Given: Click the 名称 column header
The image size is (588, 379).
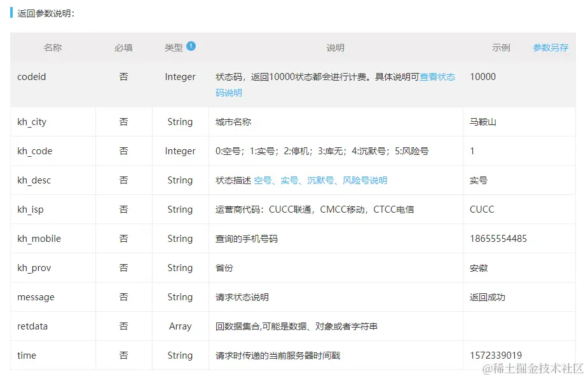Looking at the screenshot, I should [53, 48].
